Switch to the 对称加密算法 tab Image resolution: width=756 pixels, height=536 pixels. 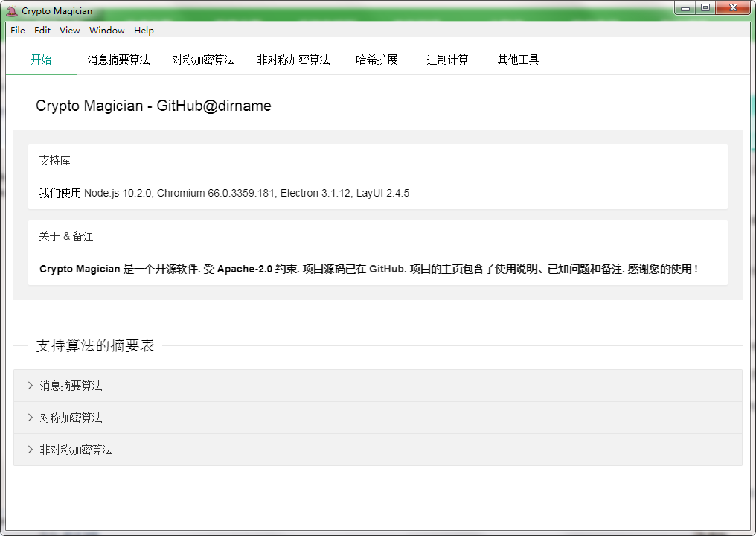click(203, 60)
